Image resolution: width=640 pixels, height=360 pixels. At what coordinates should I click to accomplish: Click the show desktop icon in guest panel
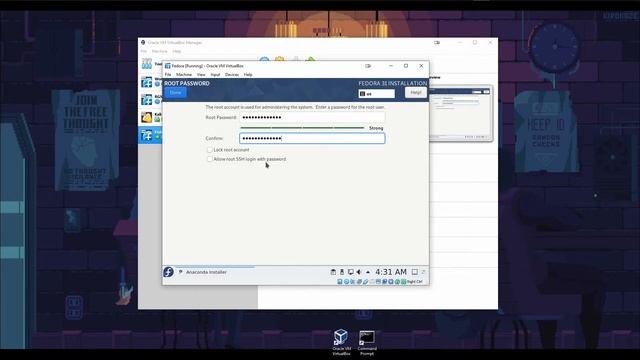tap(415, 272)
